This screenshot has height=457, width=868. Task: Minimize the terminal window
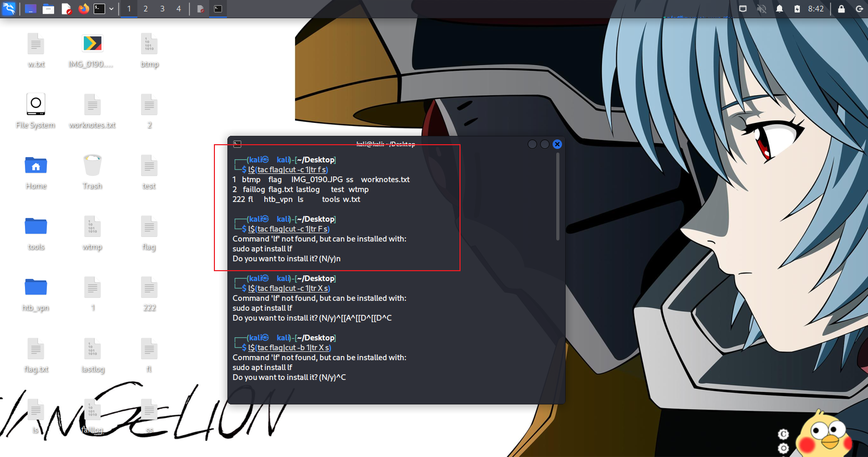point(532,144)
